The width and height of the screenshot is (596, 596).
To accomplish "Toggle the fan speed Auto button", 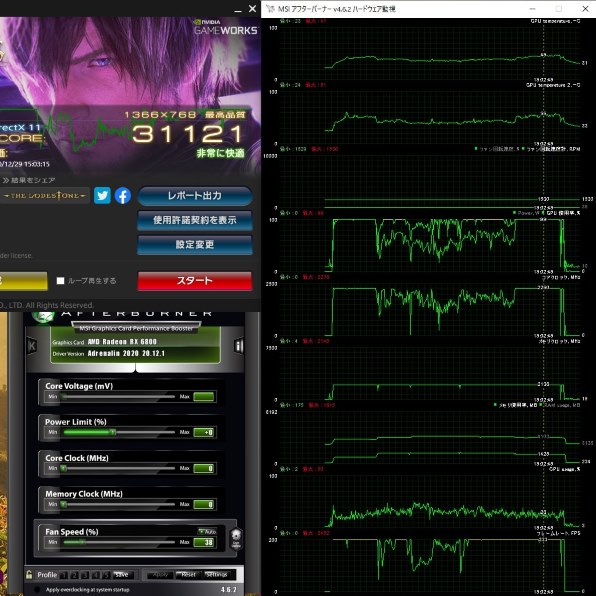I will pyautogui.click(x=207, y=531).
